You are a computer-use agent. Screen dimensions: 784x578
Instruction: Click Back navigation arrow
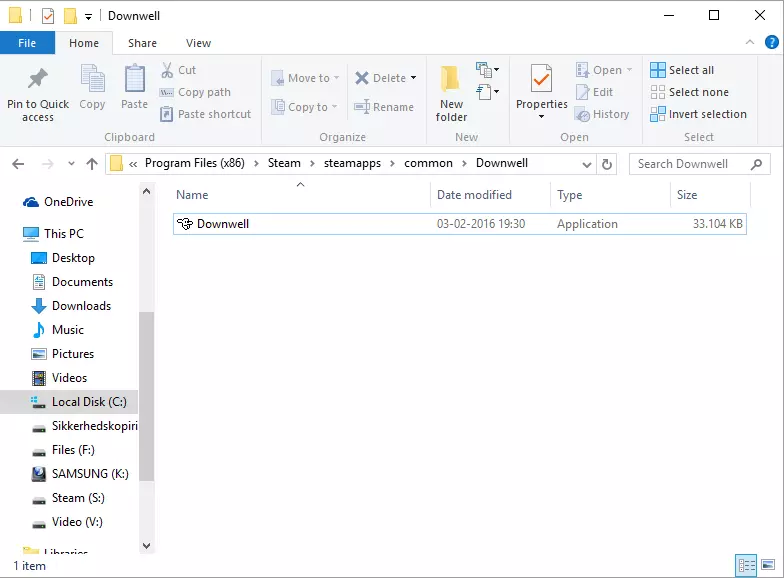click(18, 164)
